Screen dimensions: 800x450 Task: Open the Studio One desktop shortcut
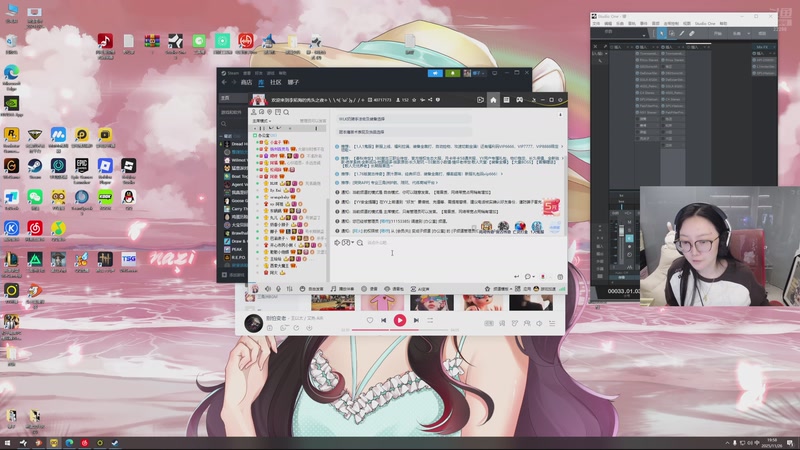pyautogui.click(x=176, y=41)
